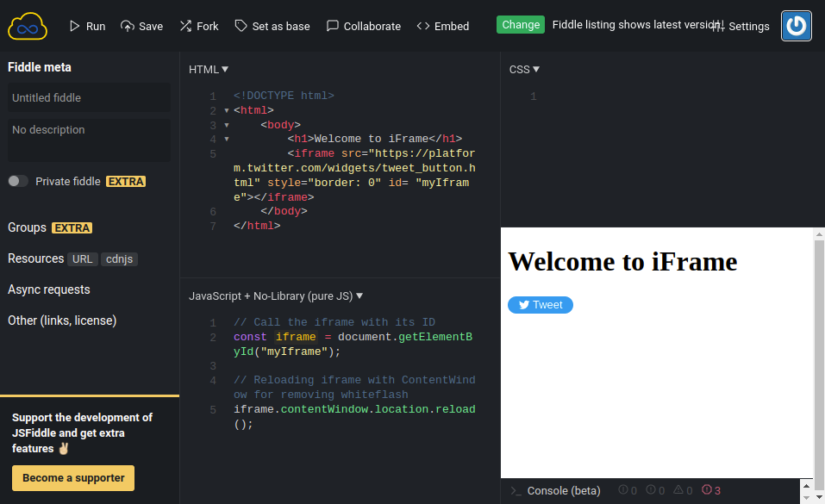Screen dimensions: 825x504
Task: Open JavaScript + No-Library language dropdown
Action: tap(276, 296)
